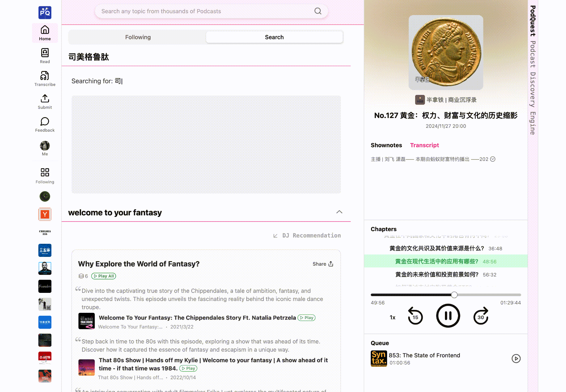Open the Me profile avatar
Image resolution: width=566 pixels, height=392 pixels.
45,146
